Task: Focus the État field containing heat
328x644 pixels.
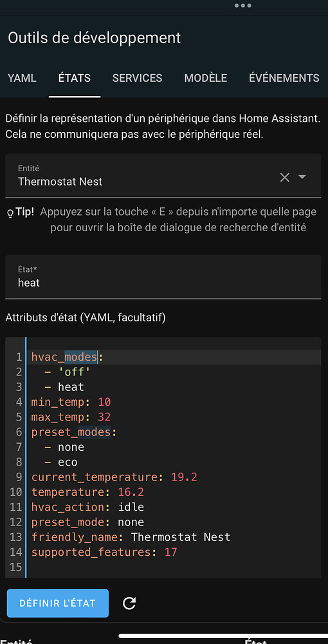Action: pos(163,277)
